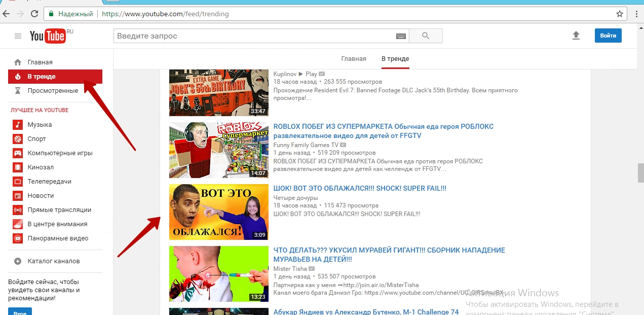Click the Каталог каналов plus icon
Screen dimensions: 644x315
(18, 261)
